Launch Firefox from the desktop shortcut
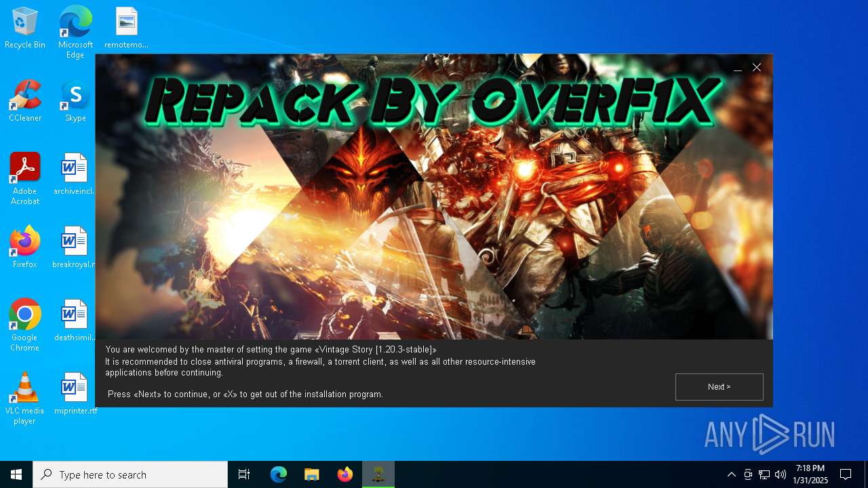The image size is (868, 488). pos(25,247)
